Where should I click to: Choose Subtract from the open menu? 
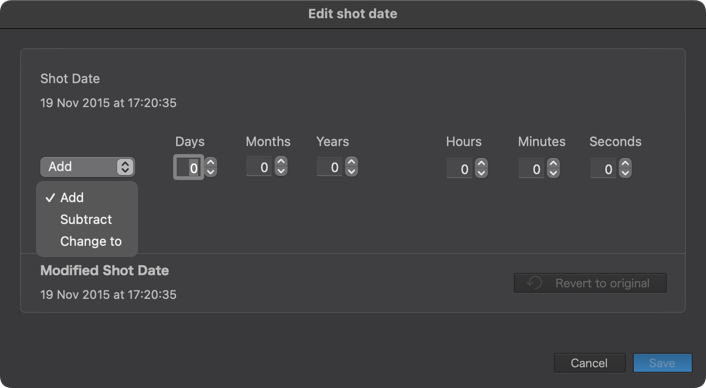click(87, 219)
